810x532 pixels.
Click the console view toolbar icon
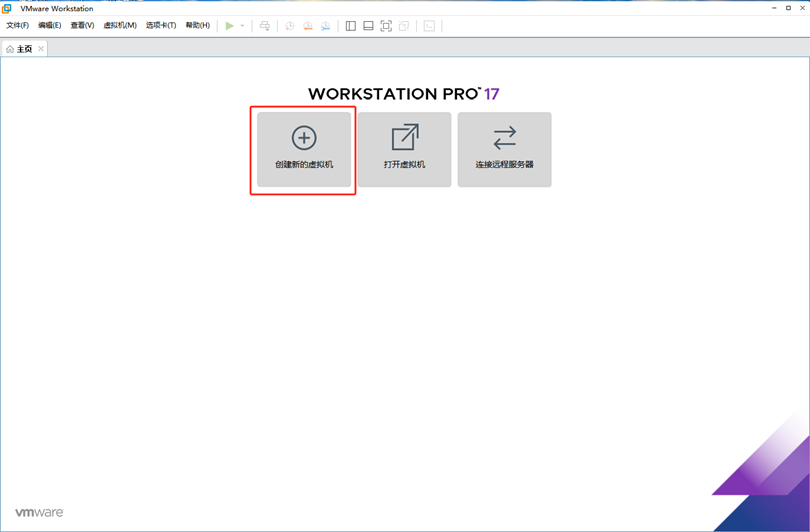pyautogui.click(x=429, y=26)
